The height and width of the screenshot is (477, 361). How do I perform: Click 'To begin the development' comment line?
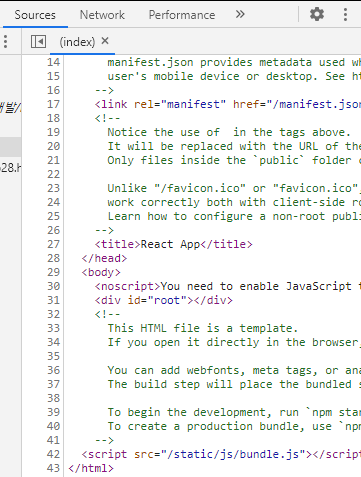coord(234,412)
